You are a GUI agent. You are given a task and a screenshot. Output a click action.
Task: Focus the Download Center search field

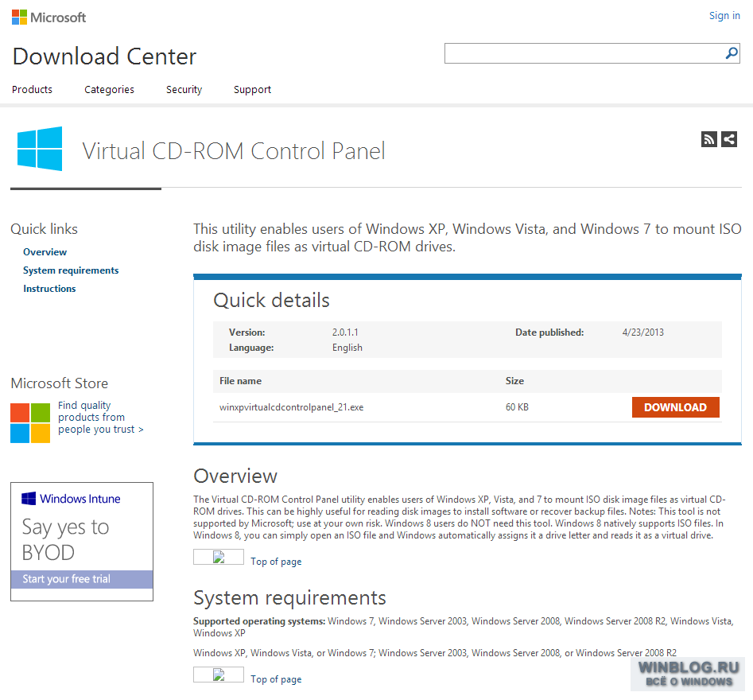tap(584, 52)
